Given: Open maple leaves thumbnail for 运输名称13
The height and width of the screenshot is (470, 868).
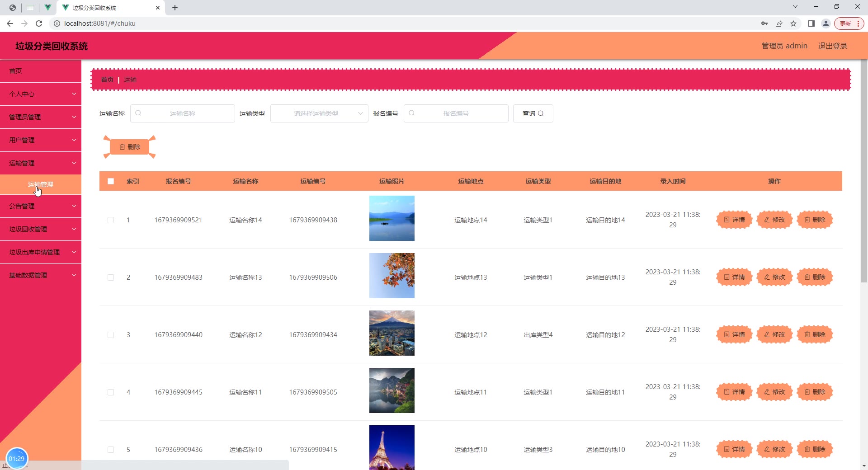Looking at the screenshot, I should point(392,276).
